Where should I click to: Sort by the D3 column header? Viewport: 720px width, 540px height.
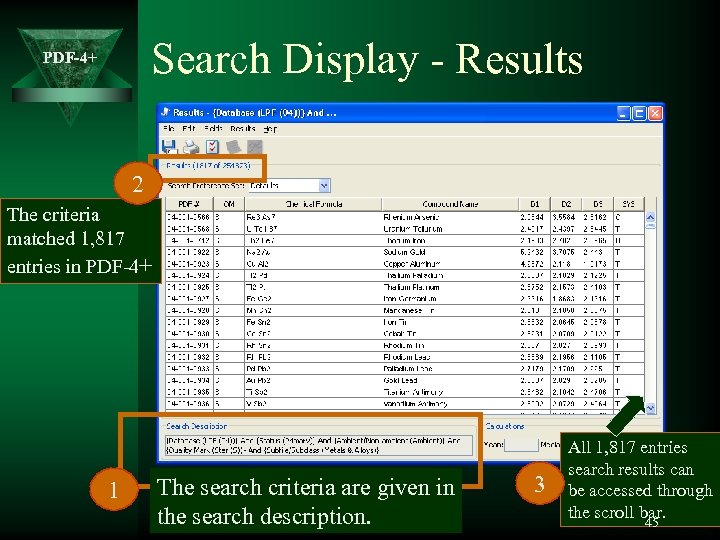click(x=597, y=204)
